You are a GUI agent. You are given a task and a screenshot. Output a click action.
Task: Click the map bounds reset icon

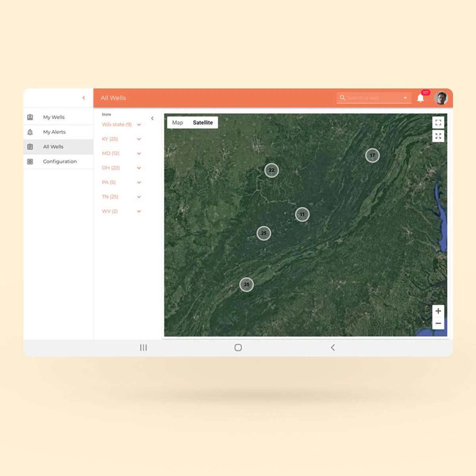click(438, 136)
